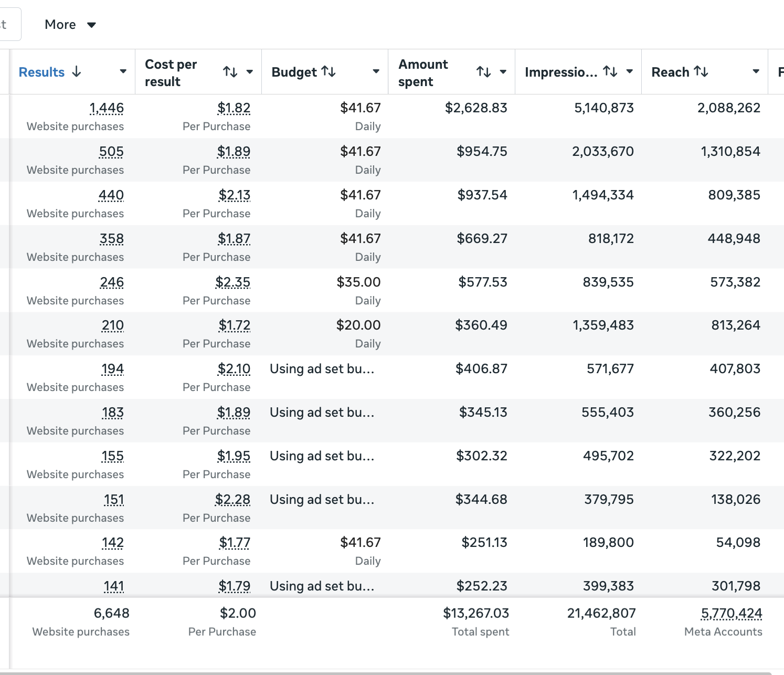Image resolution: width=784 pixels, height=675 pixels.
Task: Click the 5,770,424 Meta Accounts reach total
Action: (x=732, y=613)
